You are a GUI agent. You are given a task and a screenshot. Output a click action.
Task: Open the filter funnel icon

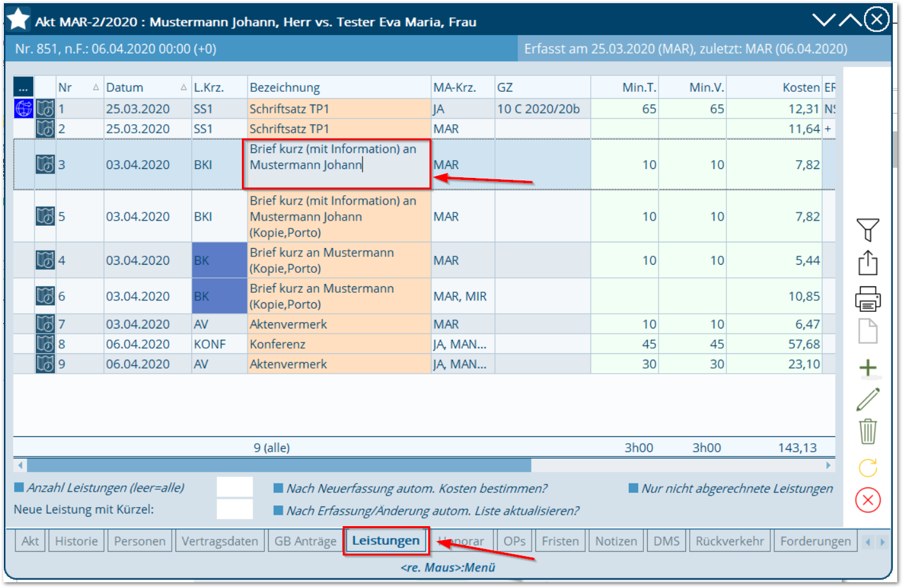868,230
